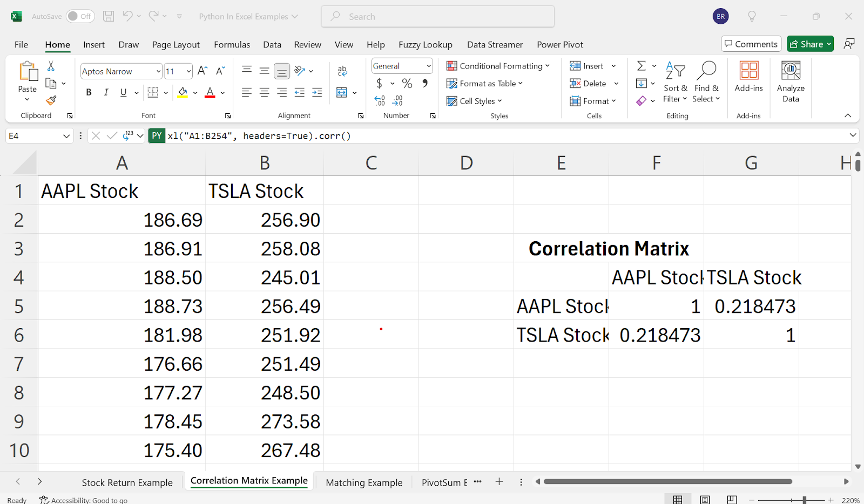Switch to Matching Example sheet
Image resolution: width=864 pixels, height=504 pixels.
tap(364, 482)
